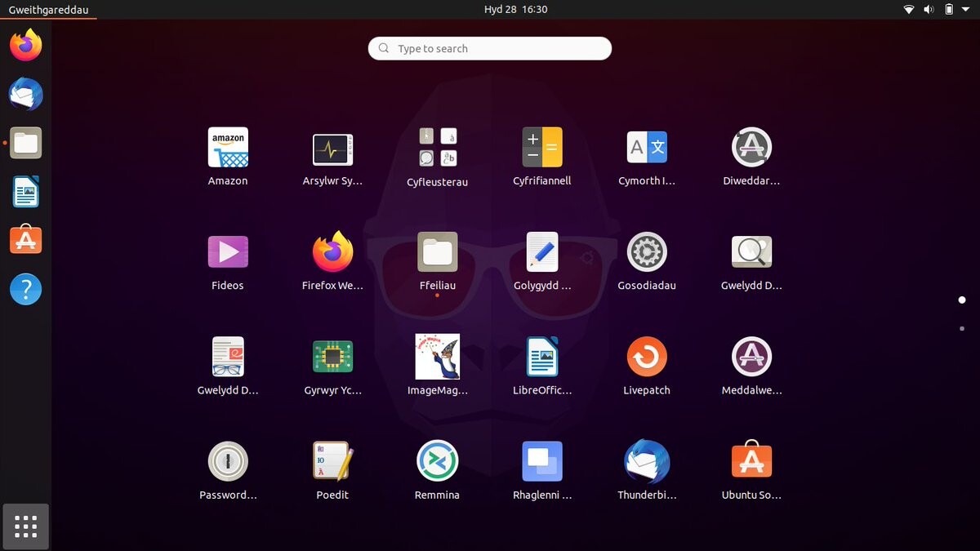The width and height of the screenshot is (980, 551).
Task: Toggle the Show Applications grid button
Action: click(x=25, y=527)
